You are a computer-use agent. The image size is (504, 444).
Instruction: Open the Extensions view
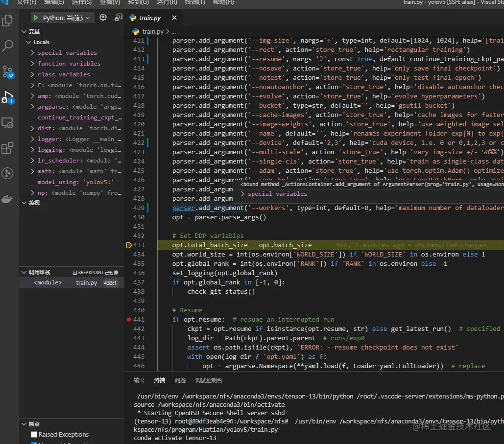click(8, 148)
